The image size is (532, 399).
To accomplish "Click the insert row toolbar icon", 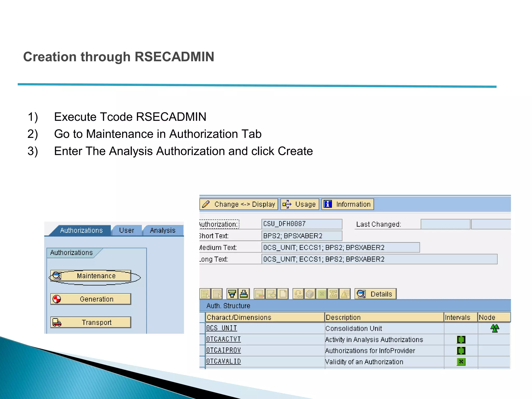I will pos(271,294).
